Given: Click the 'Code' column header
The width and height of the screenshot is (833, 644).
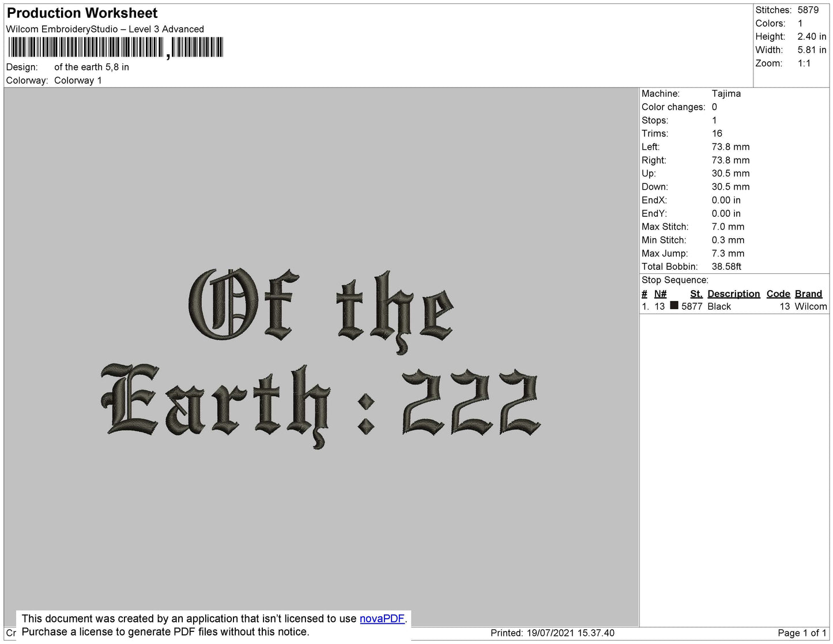Looking at the screenshot, I should click(x=778, y=293).
